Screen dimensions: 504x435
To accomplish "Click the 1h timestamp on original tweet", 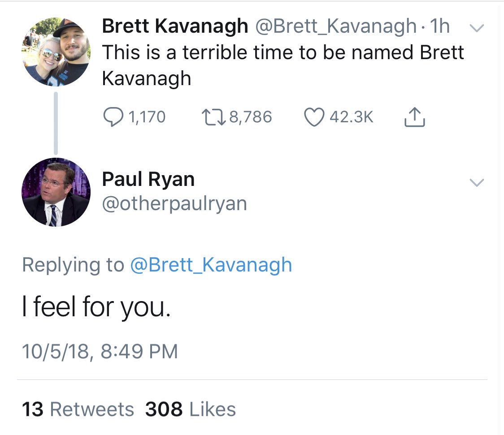I will pos(439,26).
